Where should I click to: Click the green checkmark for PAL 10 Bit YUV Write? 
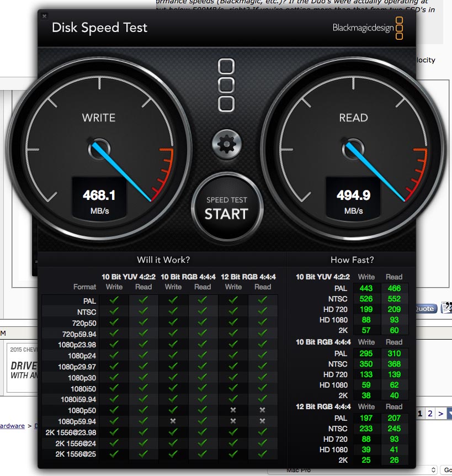tap(114, 299)
